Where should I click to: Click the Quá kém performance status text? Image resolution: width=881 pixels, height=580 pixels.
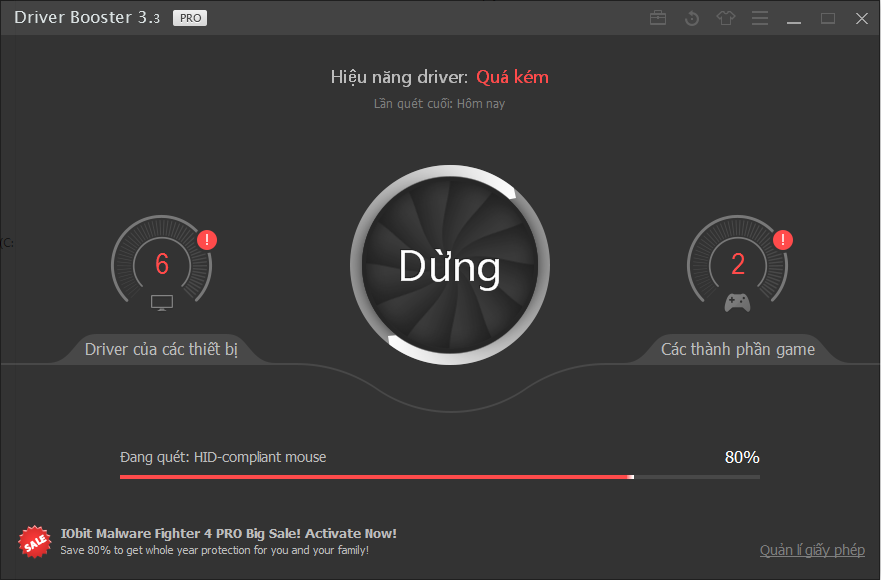pos(512,77)
